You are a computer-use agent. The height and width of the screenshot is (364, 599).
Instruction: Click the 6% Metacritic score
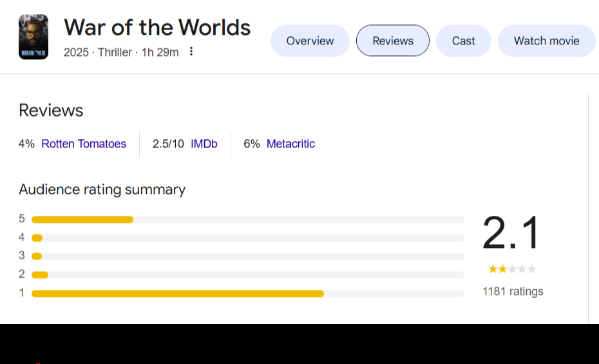tap(252, 144)
